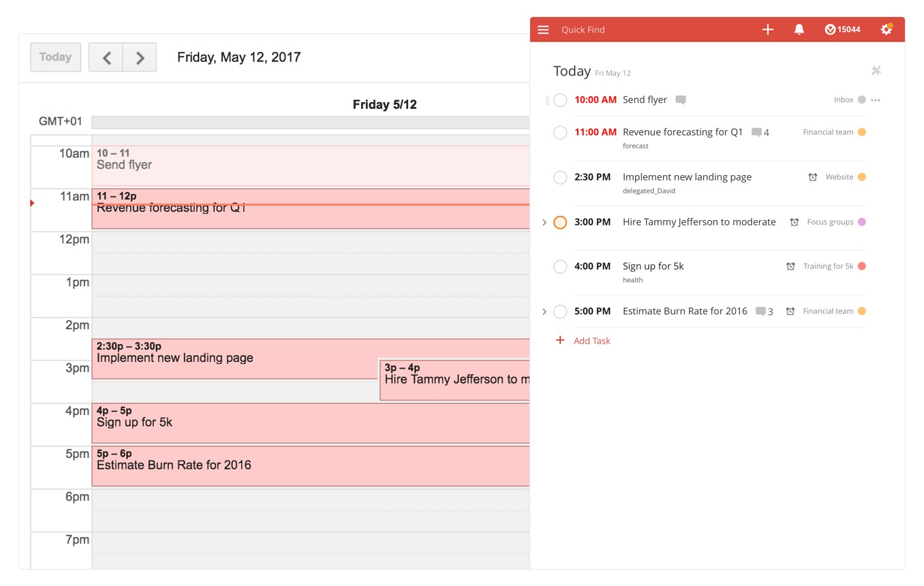Open the settings gear icon
924x586 pixels.
886,29
